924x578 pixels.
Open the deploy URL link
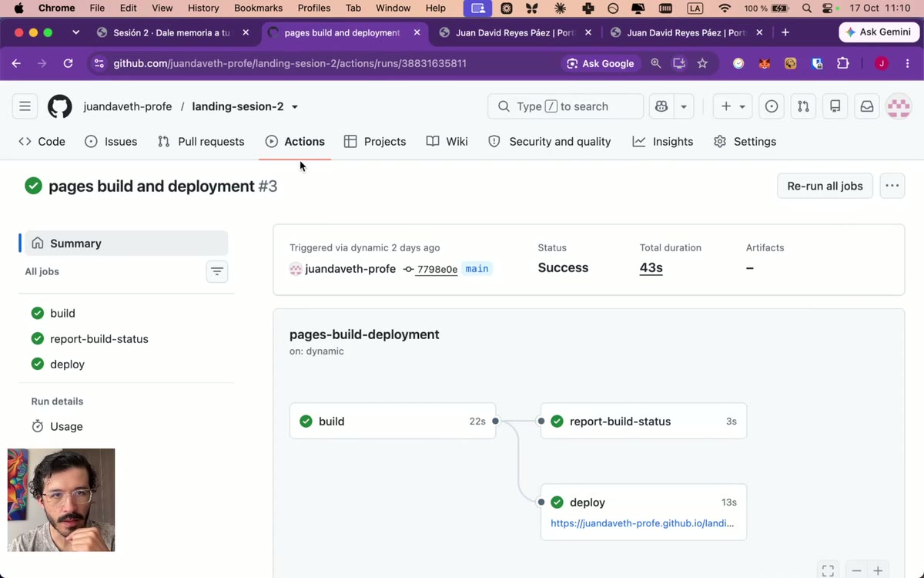(x=642, y=523)
